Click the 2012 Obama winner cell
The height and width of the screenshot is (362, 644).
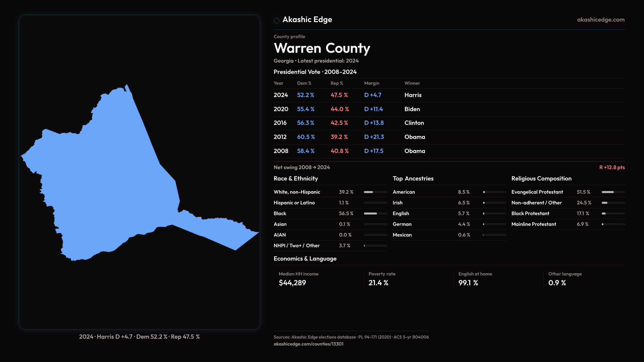pos(415,137)
